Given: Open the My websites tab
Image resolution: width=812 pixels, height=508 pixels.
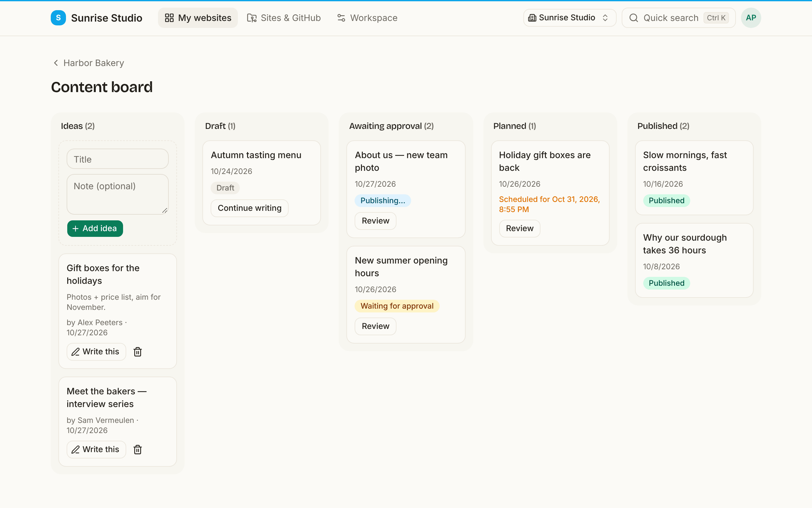Looking at the screenshot, I should [198, 18].
